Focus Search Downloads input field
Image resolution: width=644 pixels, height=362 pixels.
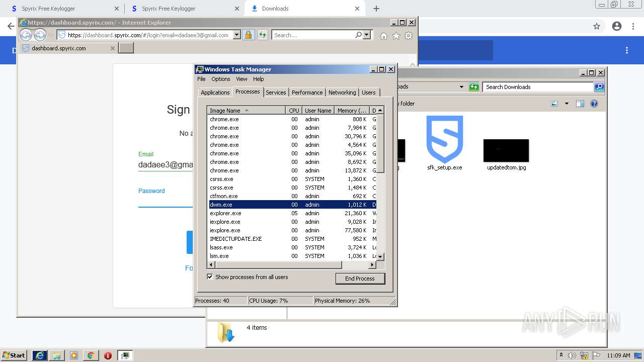pyautogui.click(x=538, y=87)
